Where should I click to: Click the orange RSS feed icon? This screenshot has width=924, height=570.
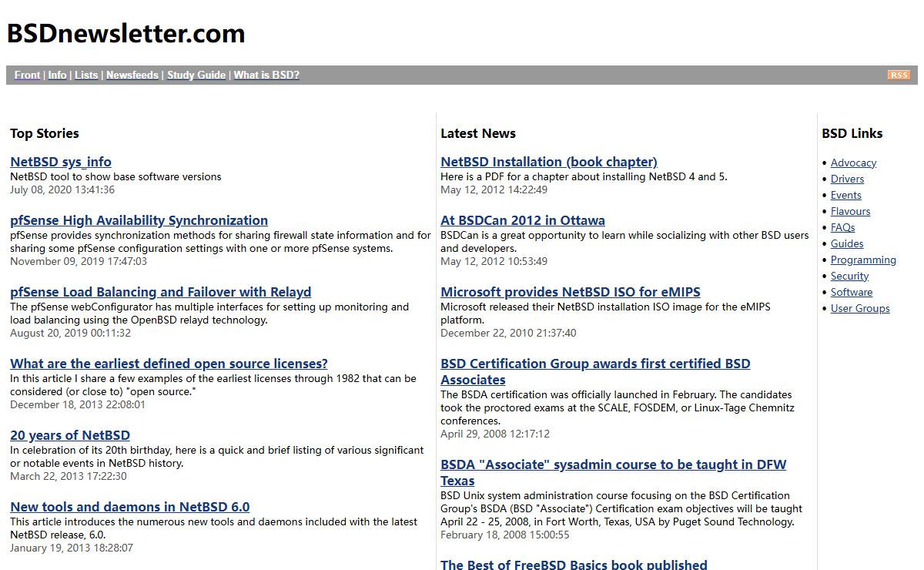click(x=899, y=75)
